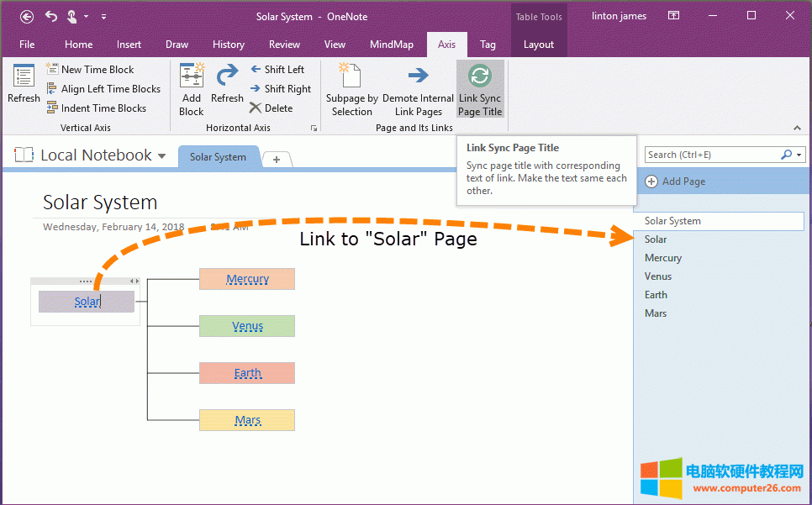Screen dimensions: 812x505
Task: Click the Shift Left arrow icon
Action: (256, 69)
